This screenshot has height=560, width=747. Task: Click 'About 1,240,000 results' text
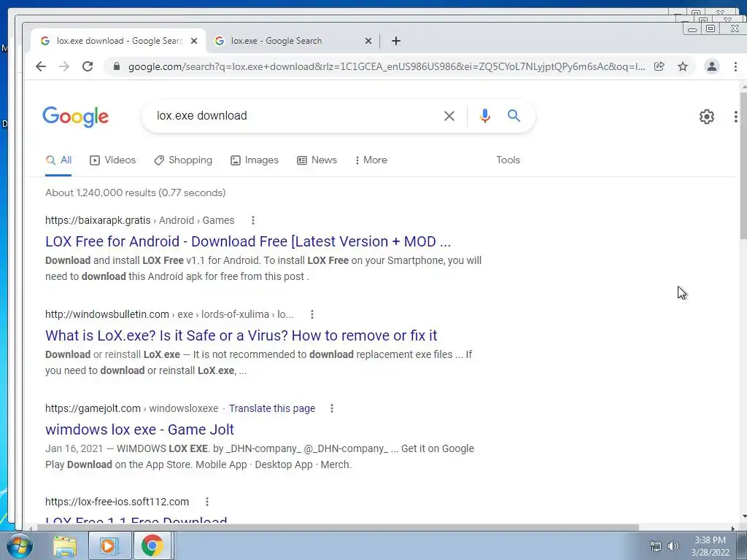click(135, 192)
